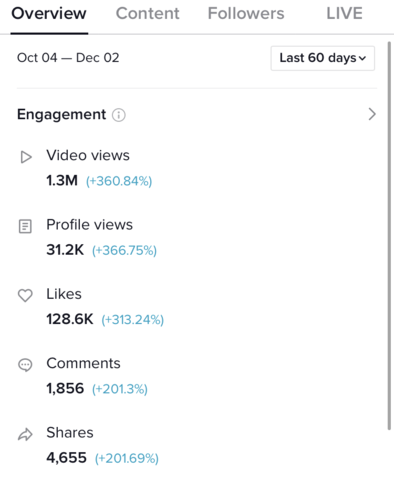Screen dimensions: 394x480
Task: Click the Likes 128.6K value
Action: (x=70, y=319)
